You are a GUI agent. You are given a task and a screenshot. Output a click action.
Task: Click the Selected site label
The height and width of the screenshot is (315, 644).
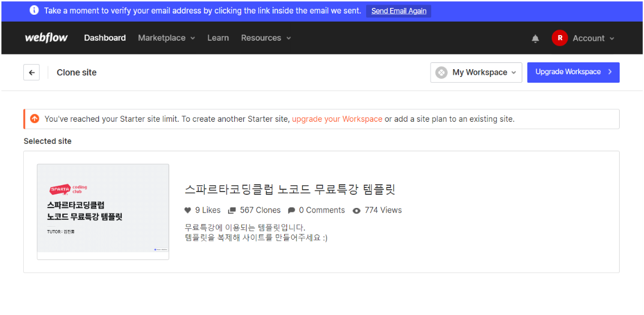(48, 142)
